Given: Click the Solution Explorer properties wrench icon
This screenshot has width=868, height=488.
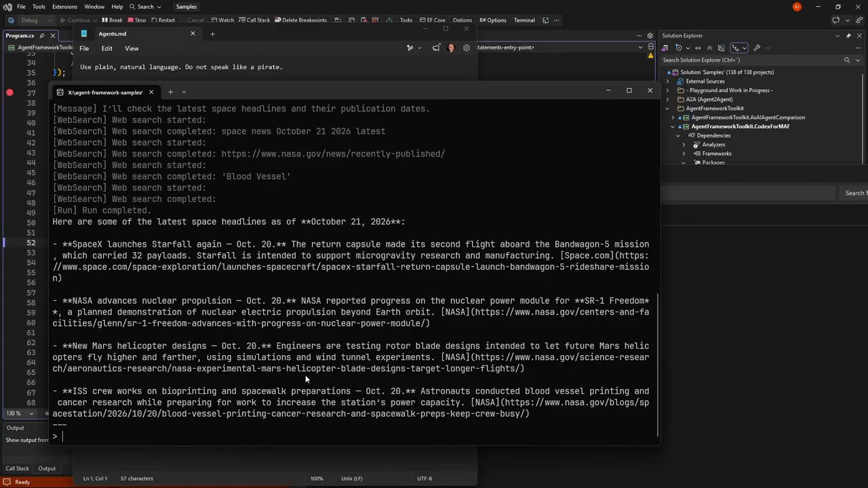Looking at the screenshot, I should point(757,48).
